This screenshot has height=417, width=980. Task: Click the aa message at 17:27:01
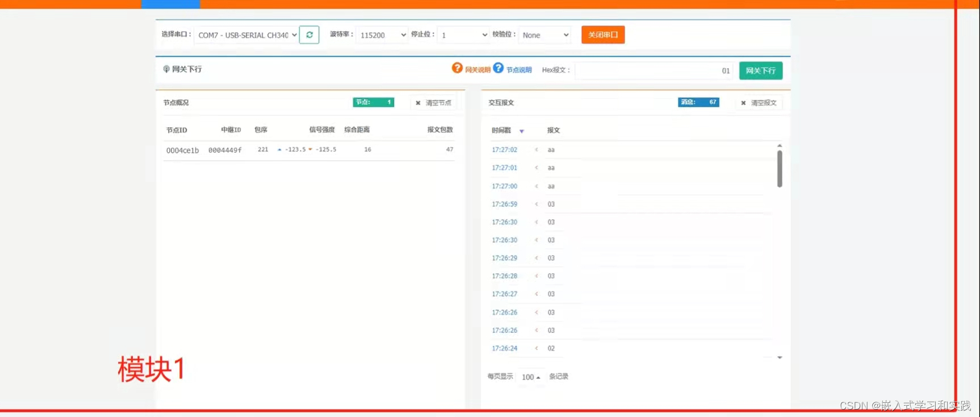click(551, 168)
